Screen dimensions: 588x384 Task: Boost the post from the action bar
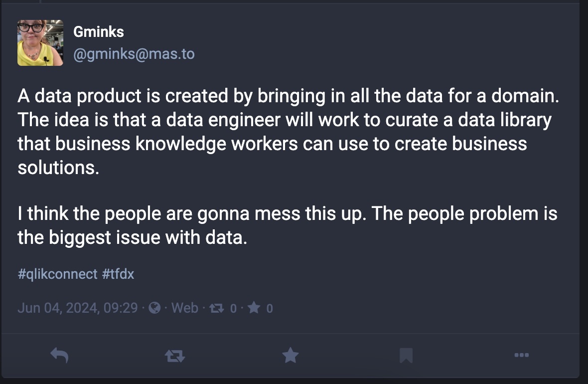point(175,356)
